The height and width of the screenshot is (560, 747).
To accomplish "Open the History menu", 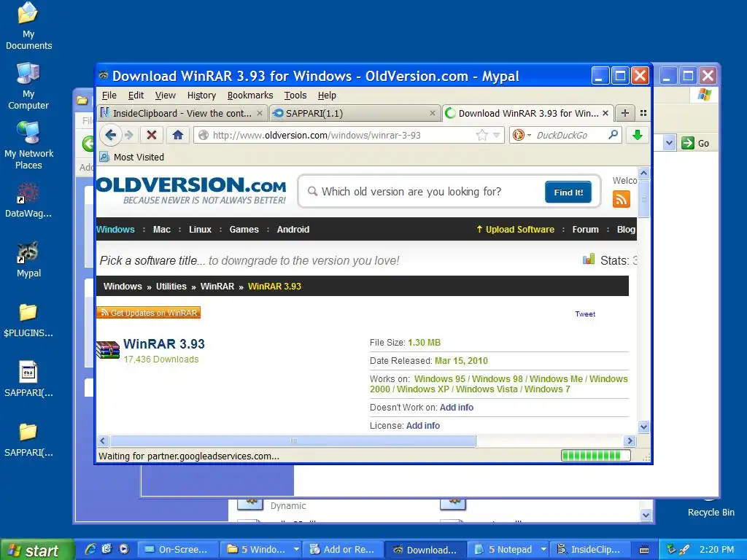I will click(201, 96).
